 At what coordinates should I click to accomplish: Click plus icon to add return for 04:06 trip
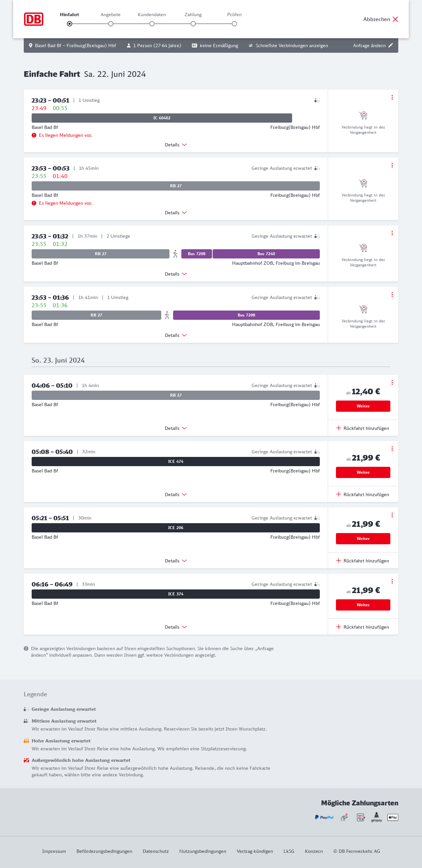pyautogui.click(x=338, y=428)
